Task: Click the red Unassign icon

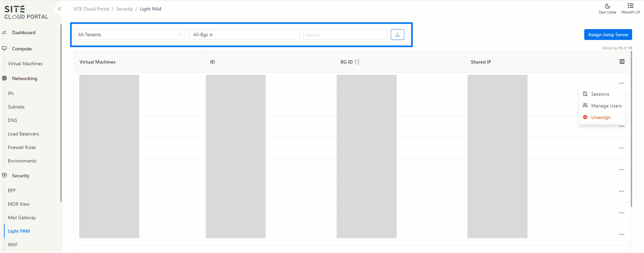Action: (585, 117)
